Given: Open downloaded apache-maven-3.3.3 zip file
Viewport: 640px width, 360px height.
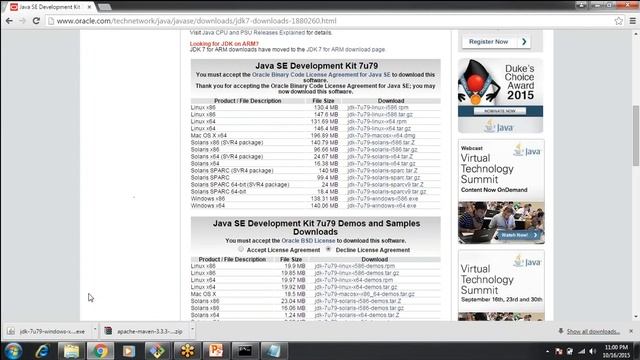Looking at the screenshot, I should [x=144, y=331].
